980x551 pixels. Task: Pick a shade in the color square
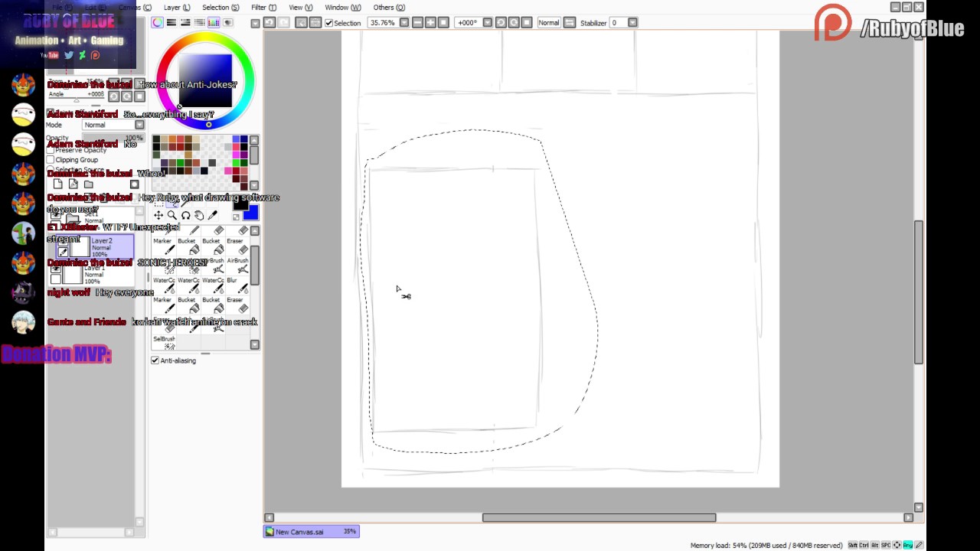[205, 81]
